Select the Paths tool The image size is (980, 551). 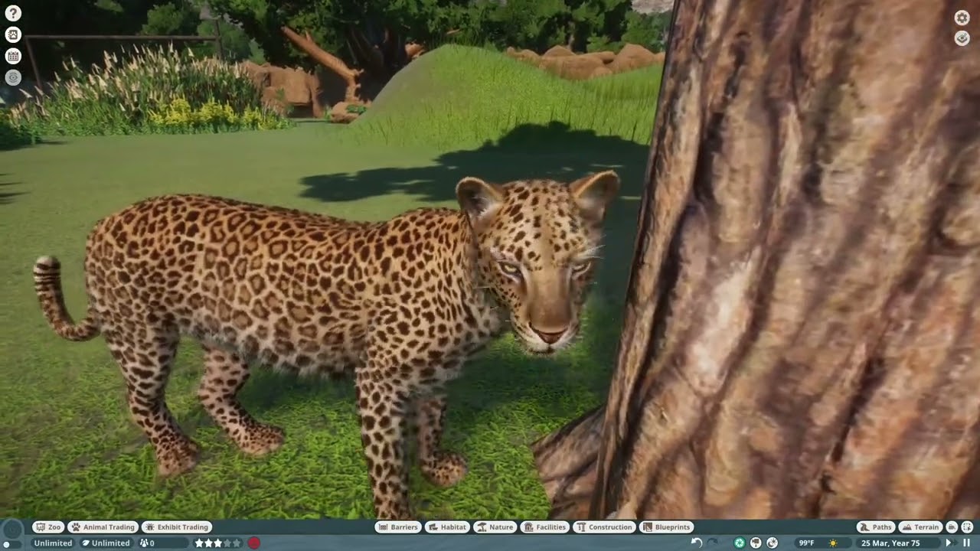coord(876,527)
